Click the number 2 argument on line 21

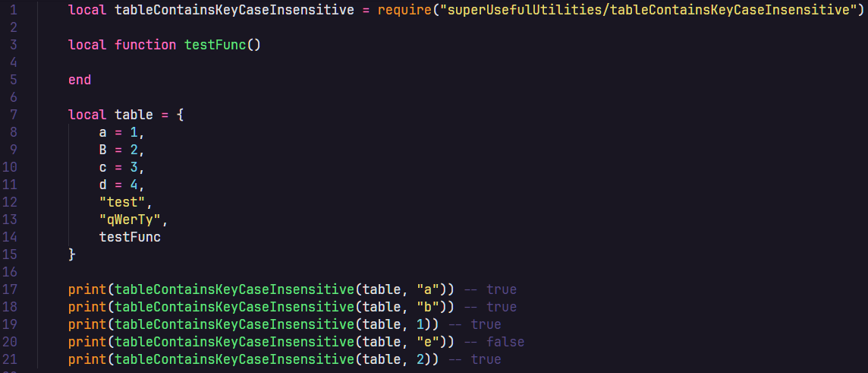tap(420, 359)
